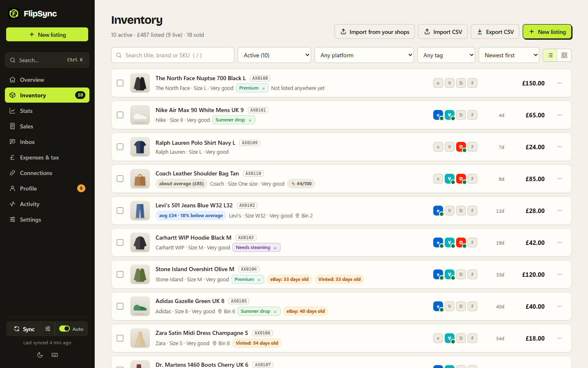
Task: Open the Stats page
Action: point(47,111)
